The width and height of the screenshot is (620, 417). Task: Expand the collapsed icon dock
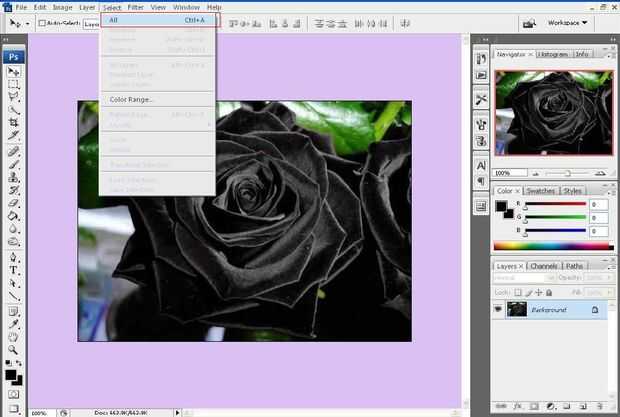click(x=485, y=40)
